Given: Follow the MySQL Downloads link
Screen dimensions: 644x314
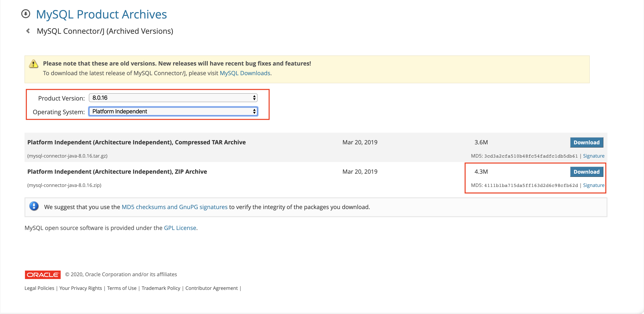Looking at the screenshot, I should [245, 73].
